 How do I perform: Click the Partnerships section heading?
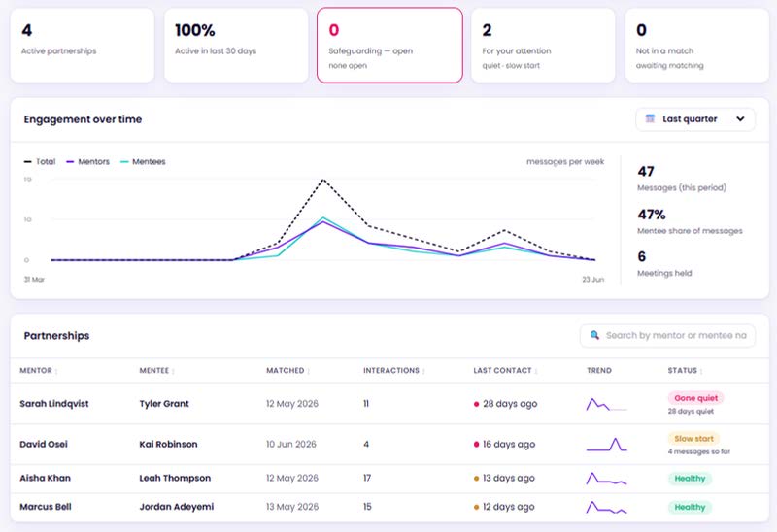pyautogui.click(x=56, y=335)
